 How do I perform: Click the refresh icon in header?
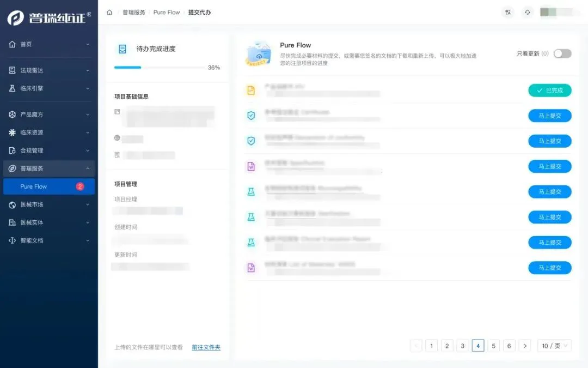(528, 13)
